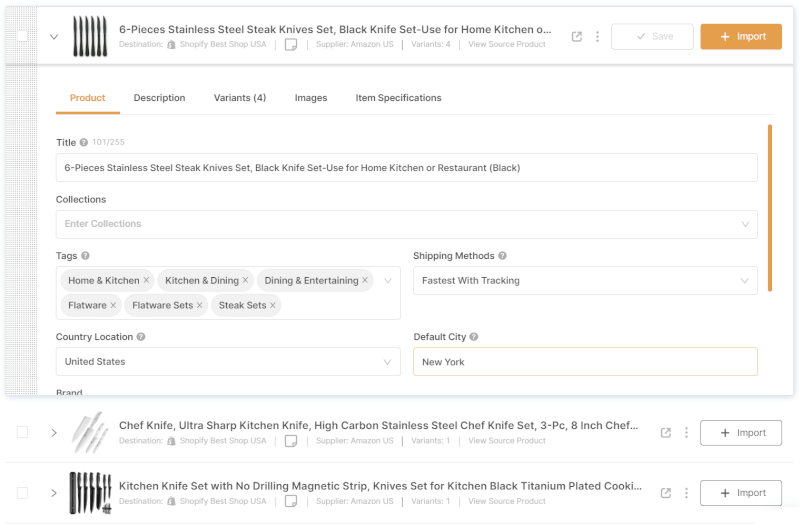Click note icon in Chef Knife row
The image size is (800, 526).
tap(291, 441)
